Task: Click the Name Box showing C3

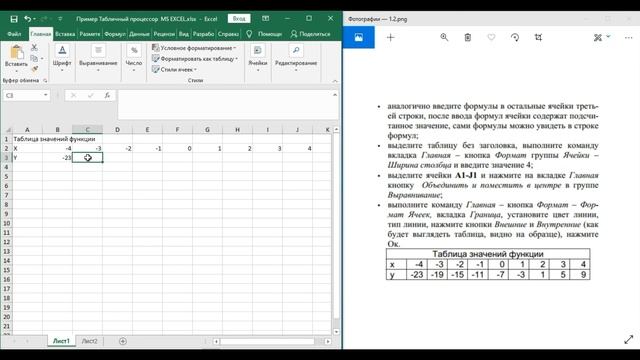Action: 23,95
